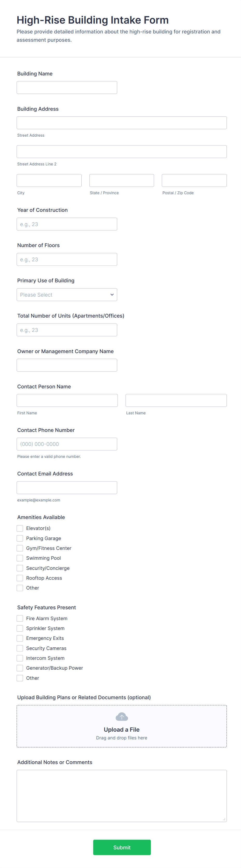Check Other under Safety Features Present

pos(19,678)
